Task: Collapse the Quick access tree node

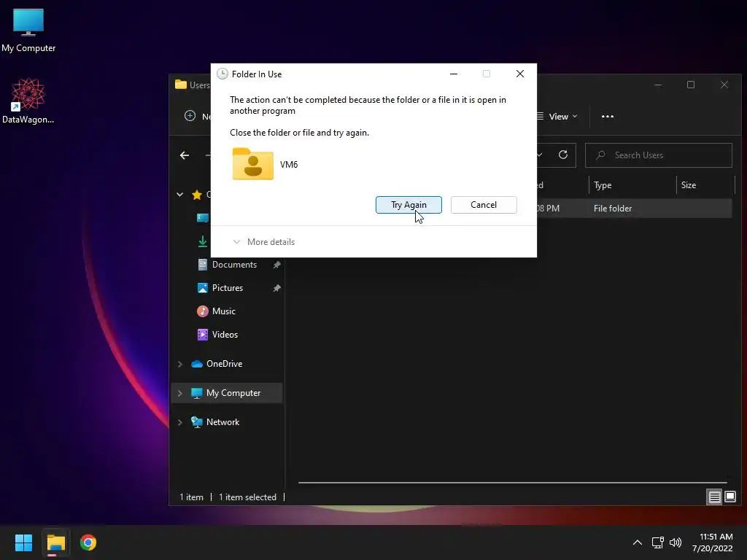Action: (x=179, y=194)
